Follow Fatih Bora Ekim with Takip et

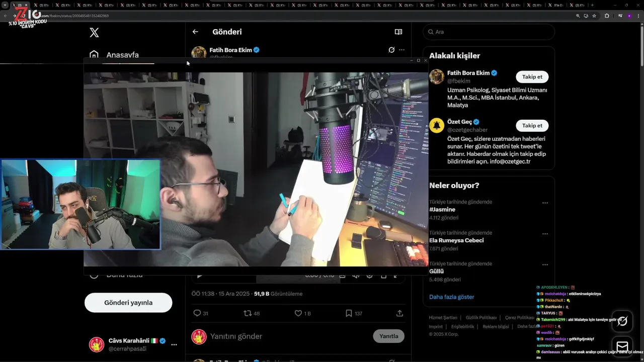[x=532, y=77]
